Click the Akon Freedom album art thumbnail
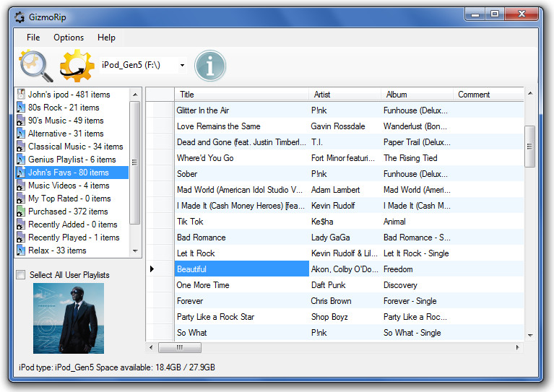This screenshot has width=554, height=392. point(69,318)
